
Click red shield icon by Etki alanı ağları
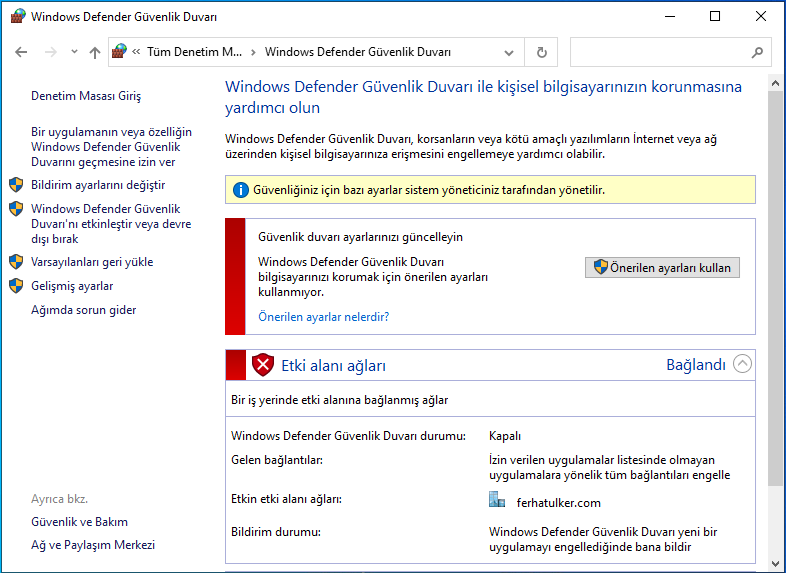263,365
